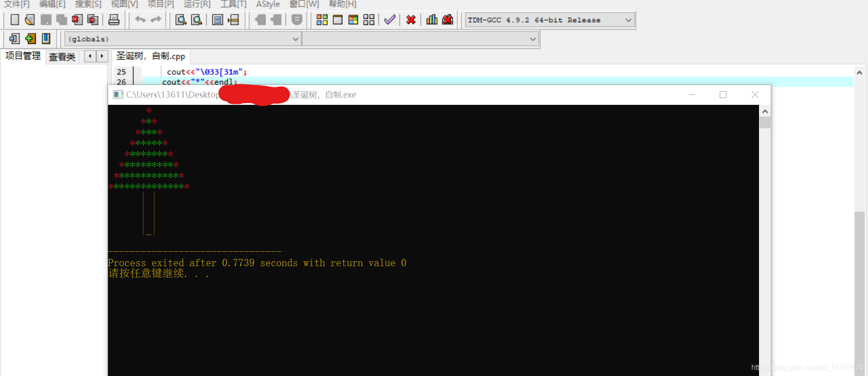Compile with the four-colored-squares icon

coord(322,20)
